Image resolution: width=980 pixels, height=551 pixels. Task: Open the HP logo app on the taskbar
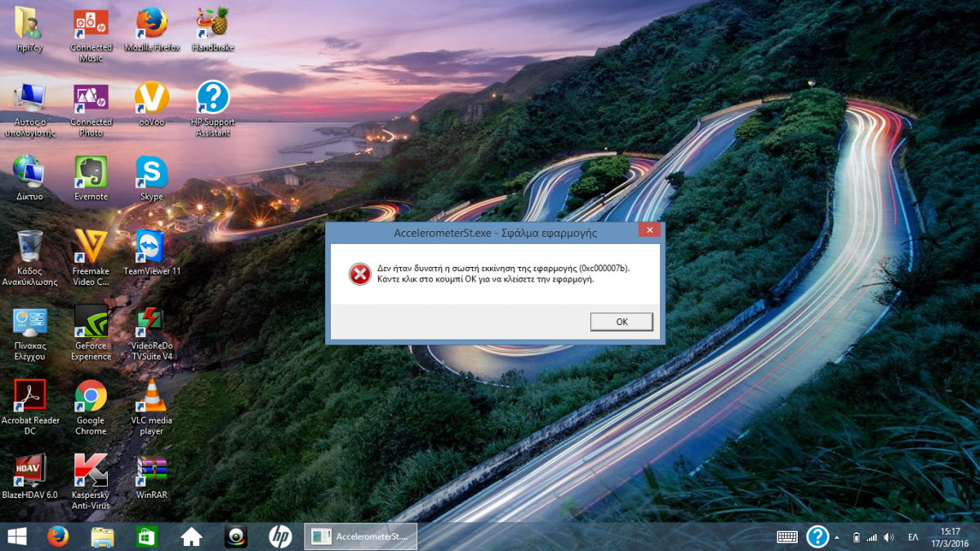point(280,536)
